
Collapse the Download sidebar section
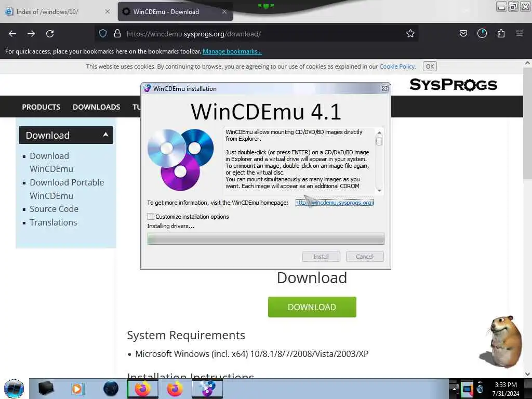pos(66,135)
